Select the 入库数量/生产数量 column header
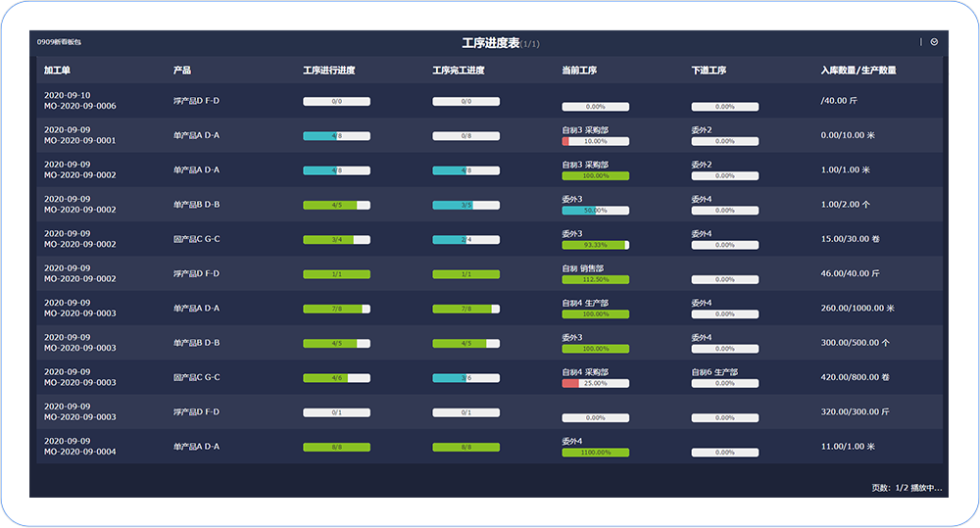The image size is (980, 528). [858, 70]
